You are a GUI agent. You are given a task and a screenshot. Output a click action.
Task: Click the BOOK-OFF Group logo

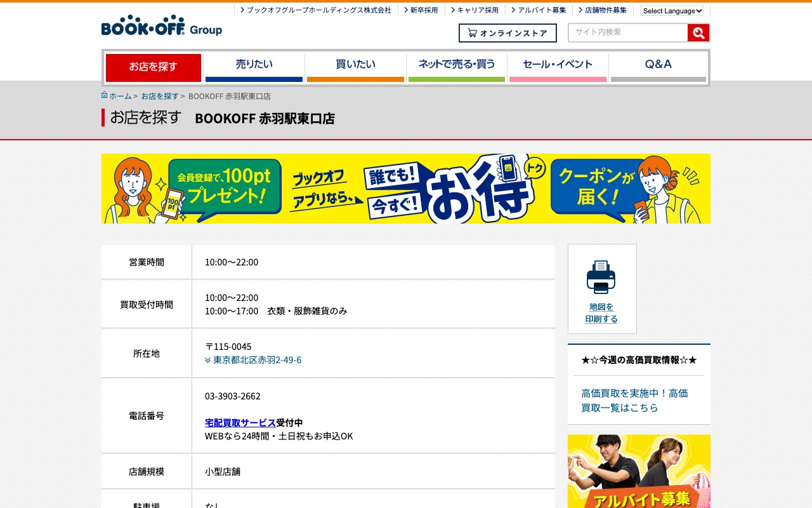click(162, 25)
